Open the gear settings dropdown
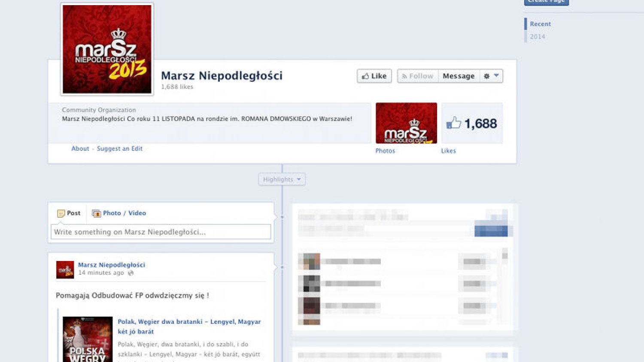 [491, 76]
